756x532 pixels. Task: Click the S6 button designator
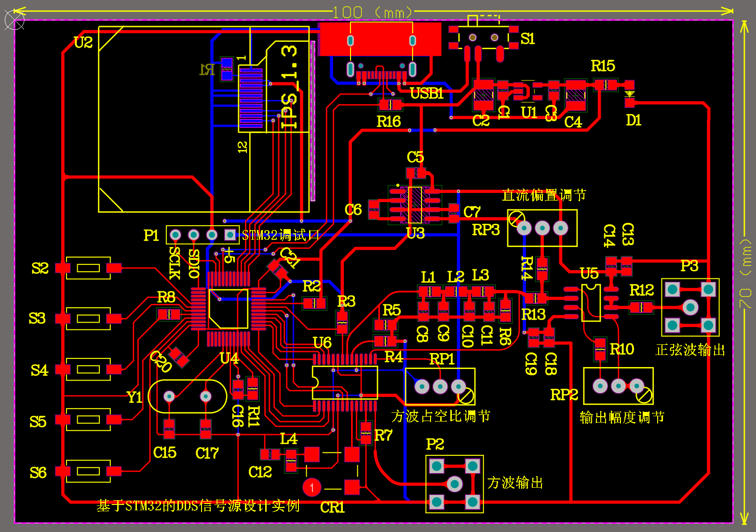click(x=38, y=473)
